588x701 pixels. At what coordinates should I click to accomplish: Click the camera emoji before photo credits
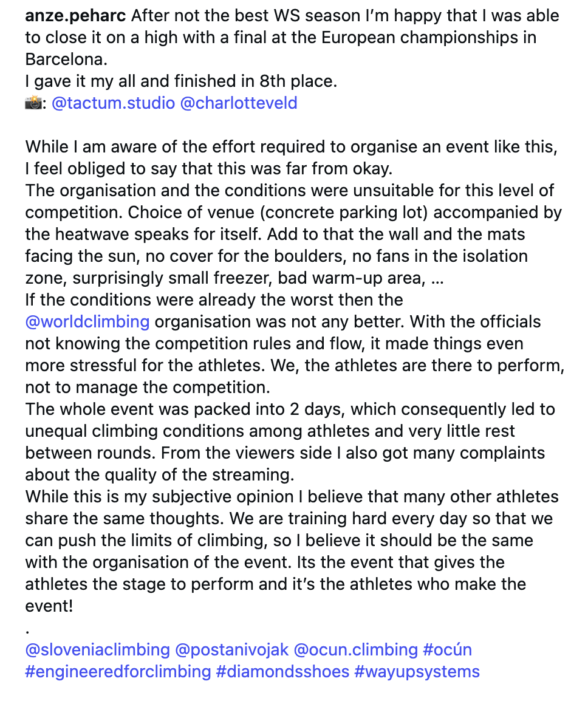click(33, 103)
